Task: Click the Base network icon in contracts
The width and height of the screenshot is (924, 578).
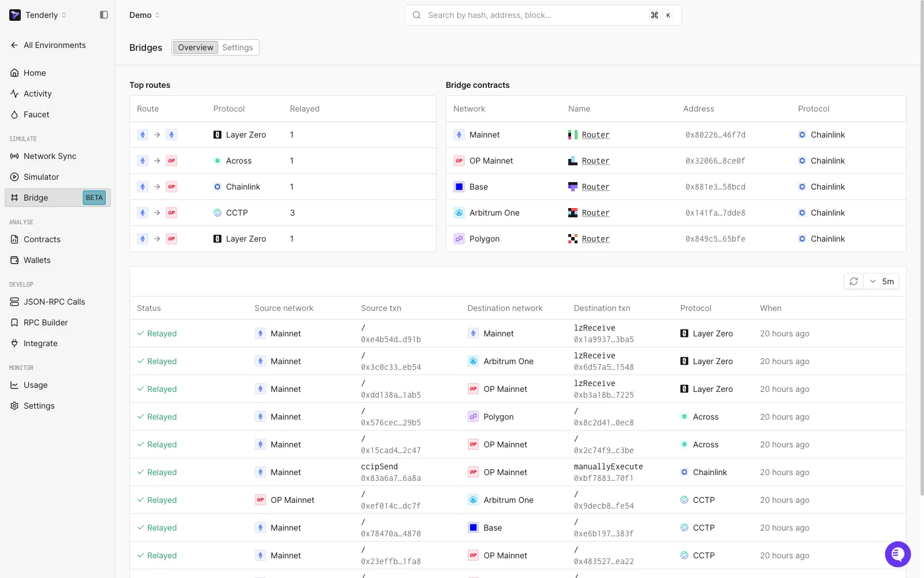Action: (459, 187)
